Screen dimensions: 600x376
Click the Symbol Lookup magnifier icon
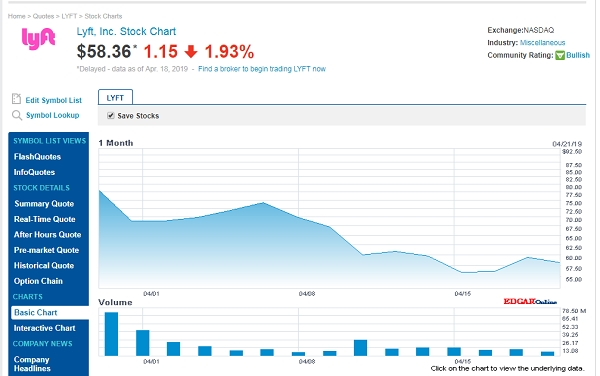point(16,115)
